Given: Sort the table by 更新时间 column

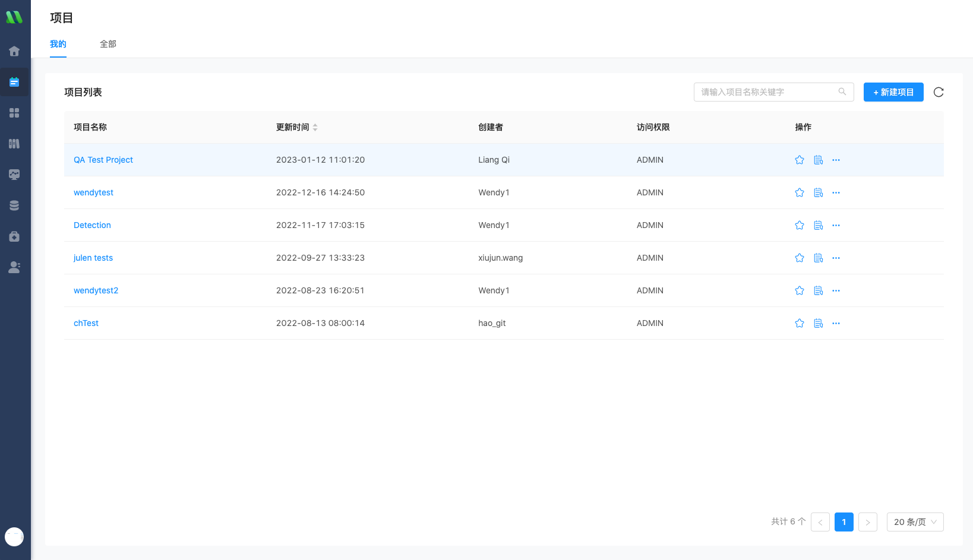Looking at the screenshot, I should point(315,127).
